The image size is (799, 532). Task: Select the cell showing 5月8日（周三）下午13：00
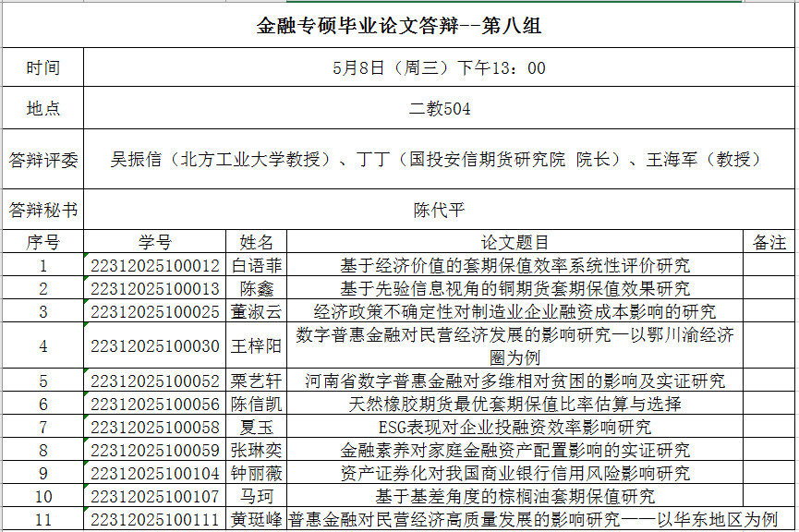pos(439,67)
